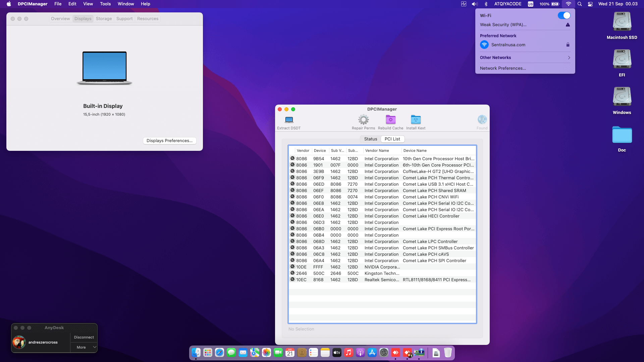Open System Preferences from the Dock
The height and width of the screenshot is (362, 644).
click(384, 353)
